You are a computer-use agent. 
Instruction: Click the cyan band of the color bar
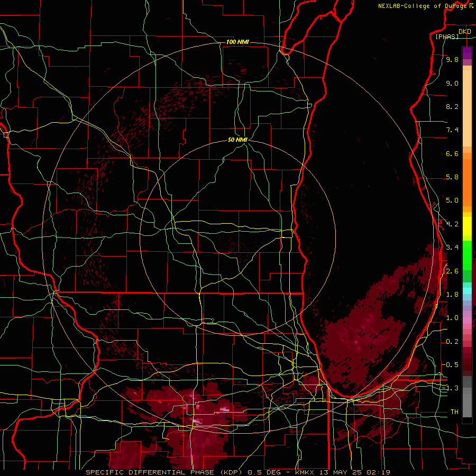(x=467, y=290)
